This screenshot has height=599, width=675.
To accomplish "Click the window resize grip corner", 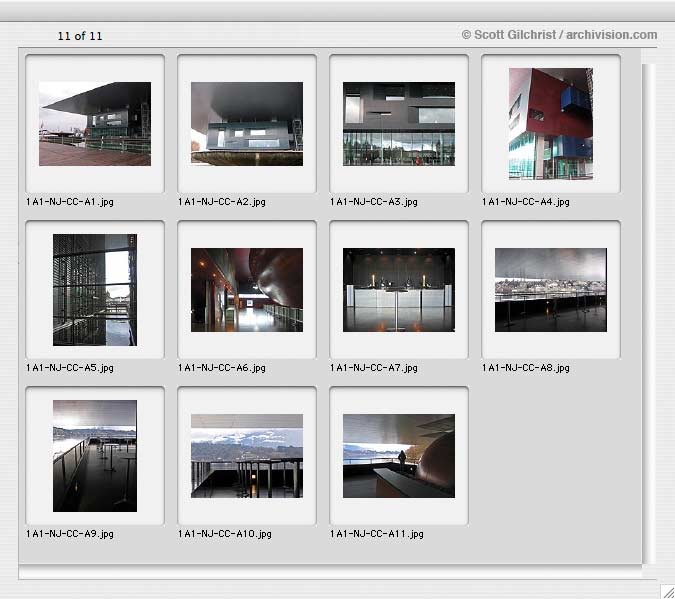I will [x=667, y=591].
